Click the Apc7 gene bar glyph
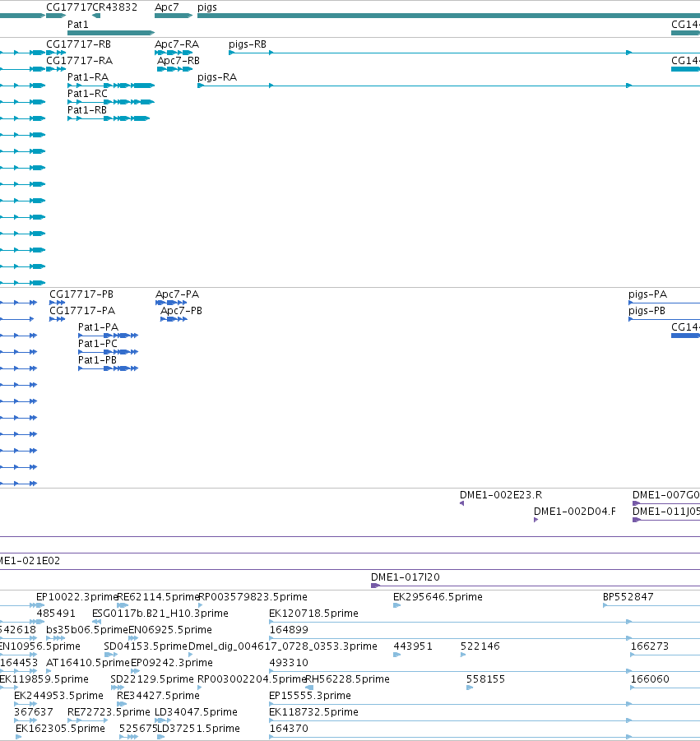This screenshot has width=700, height=741. (x=174, y=16)
